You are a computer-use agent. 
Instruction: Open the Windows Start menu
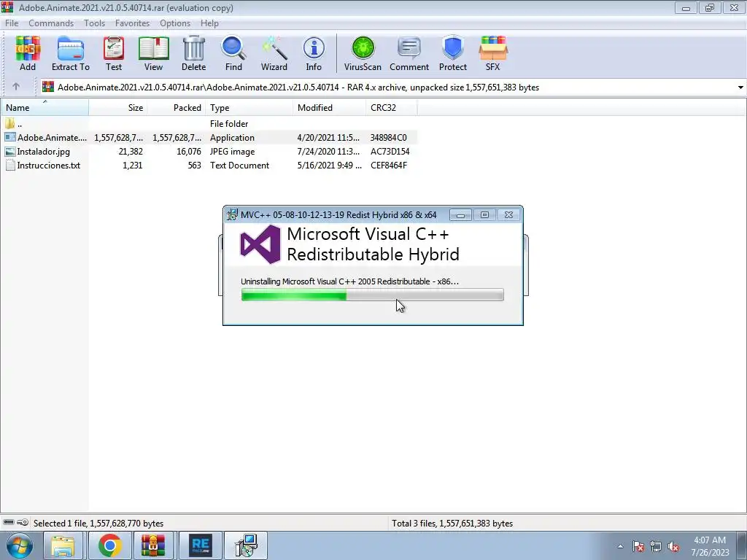(x=20, y=545)
